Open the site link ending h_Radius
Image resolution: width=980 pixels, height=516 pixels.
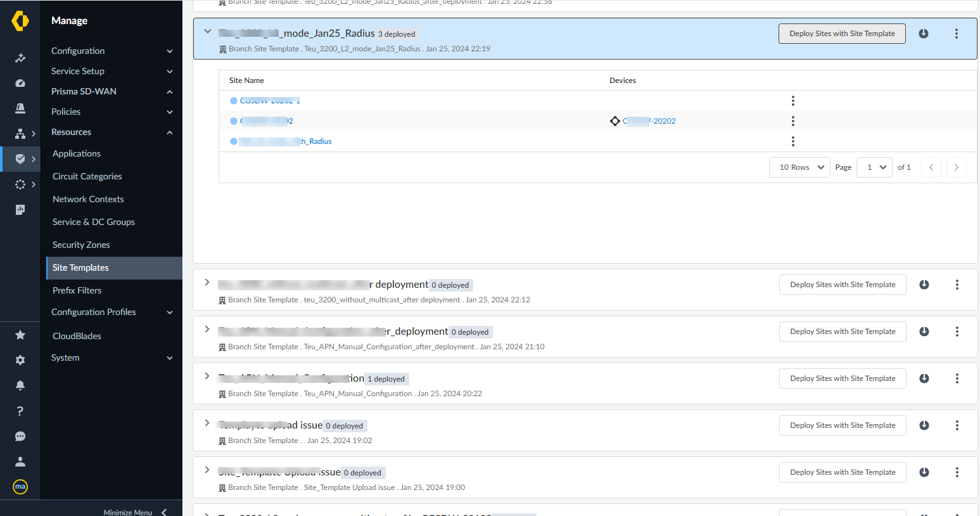coord(286,141)
